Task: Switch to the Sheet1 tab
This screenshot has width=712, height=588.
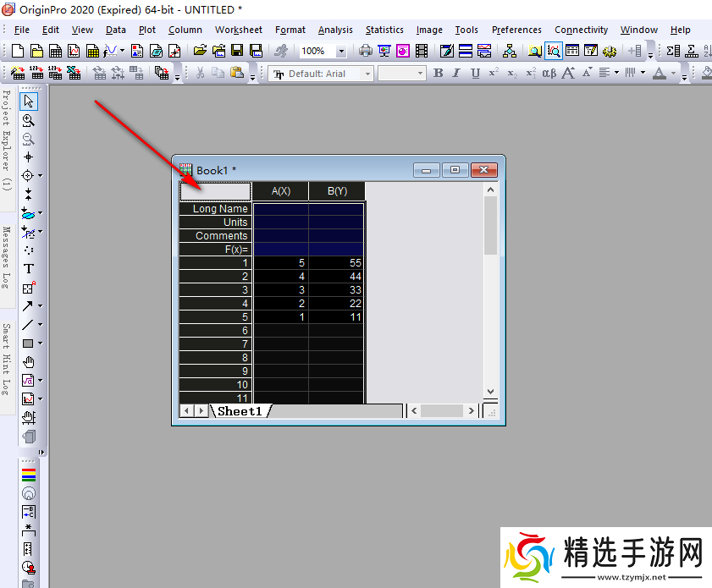Action: pos(240,411)
